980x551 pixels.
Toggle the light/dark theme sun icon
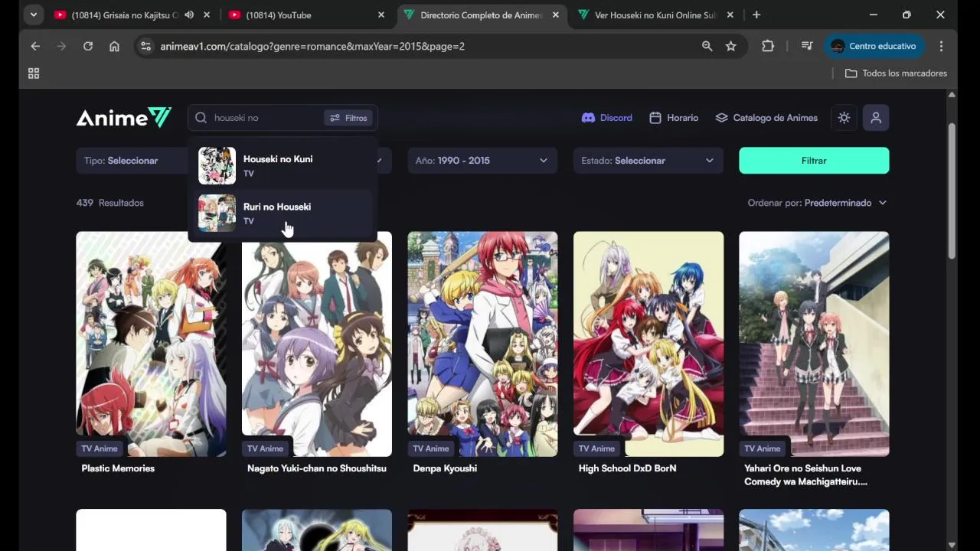[x=844, y=118]
